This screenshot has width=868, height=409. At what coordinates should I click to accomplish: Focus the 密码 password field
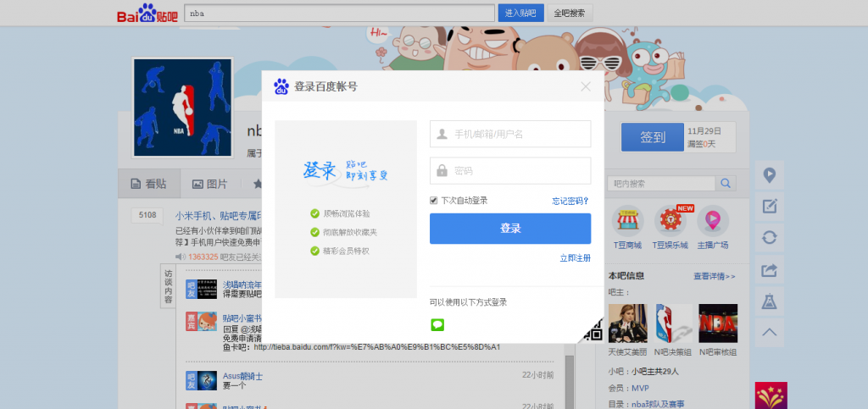click(x=509, y=171)
